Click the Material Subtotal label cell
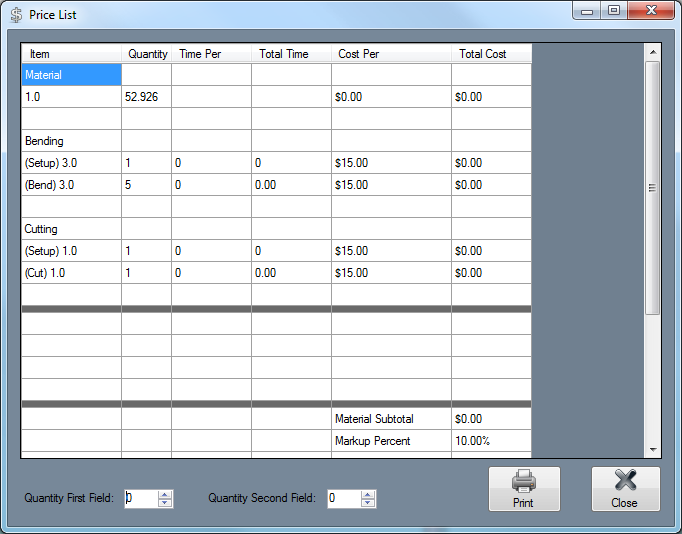Screen dimensions: 682x534 [x=391, y=419]
